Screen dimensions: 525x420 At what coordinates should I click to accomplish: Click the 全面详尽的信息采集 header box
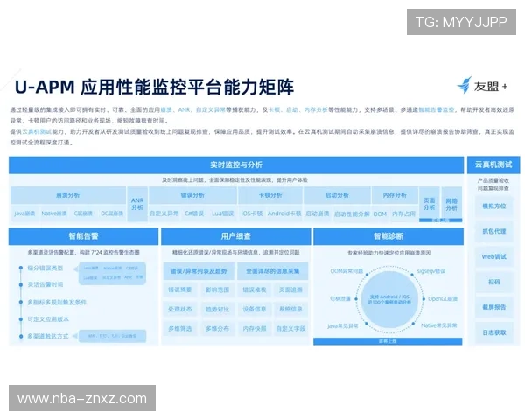pos(272,271)
